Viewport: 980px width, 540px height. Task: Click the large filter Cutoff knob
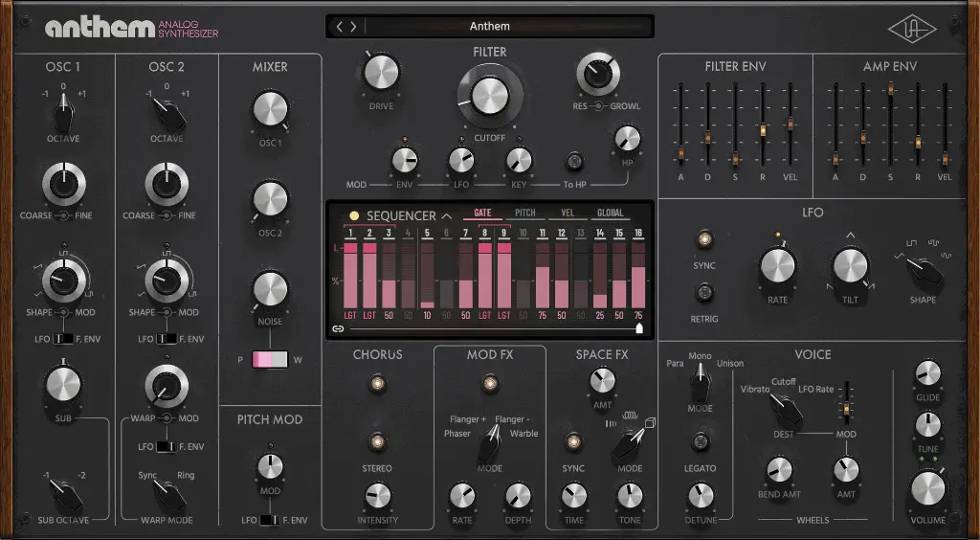(x=490, y=96)
